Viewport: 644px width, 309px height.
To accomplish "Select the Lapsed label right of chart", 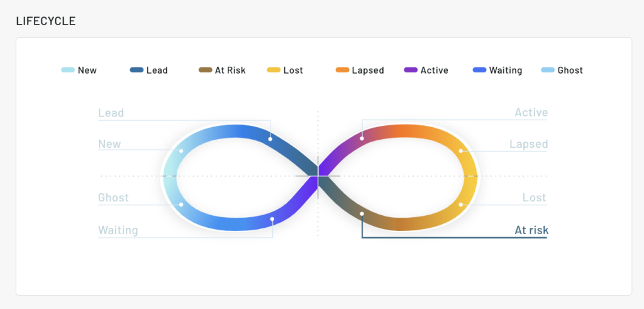I will coord(529,144).
